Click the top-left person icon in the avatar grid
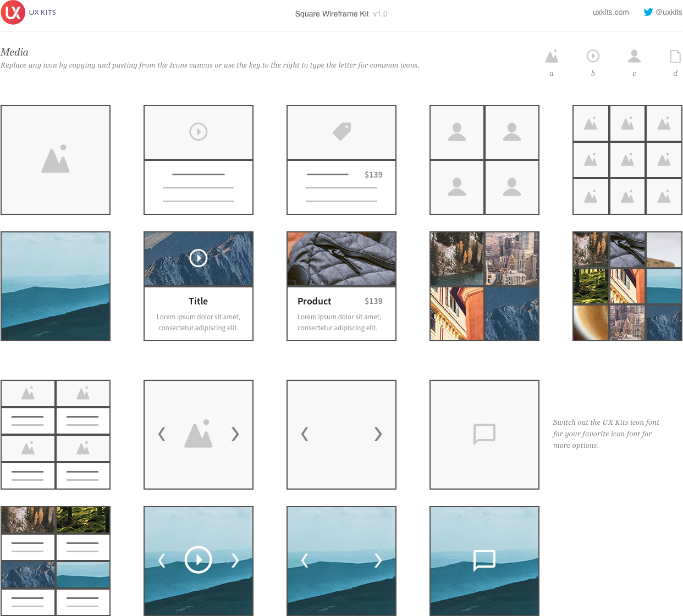This screenshot has width=683, height=616. click(x=457, y=132)
